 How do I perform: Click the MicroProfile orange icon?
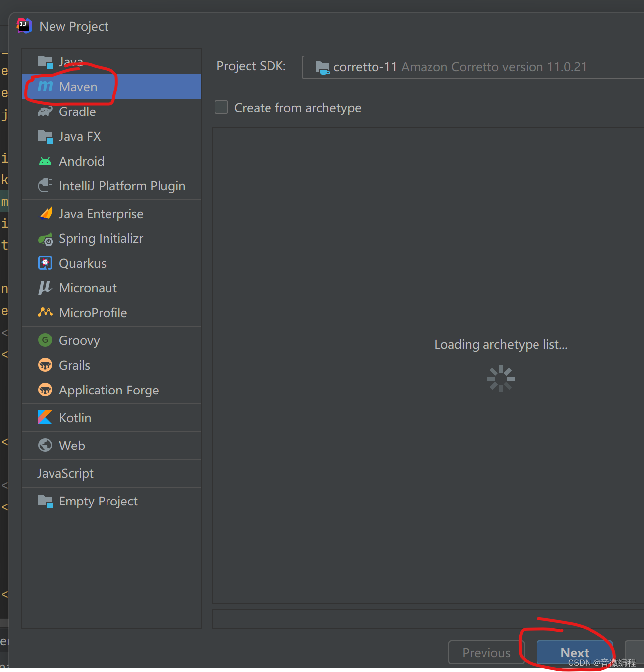[x=45, y=312]
